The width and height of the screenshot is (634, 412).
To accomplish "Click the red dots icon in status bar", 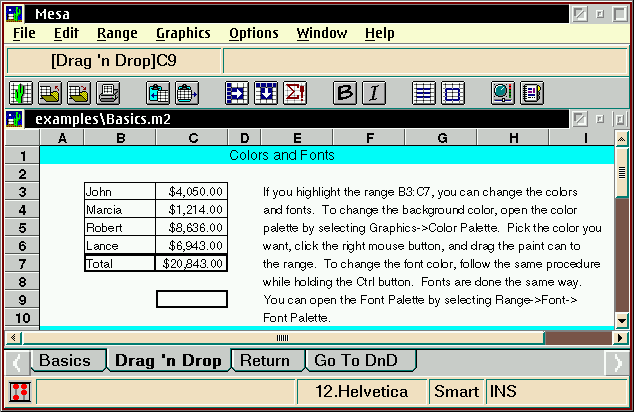I will pos(18,392).
